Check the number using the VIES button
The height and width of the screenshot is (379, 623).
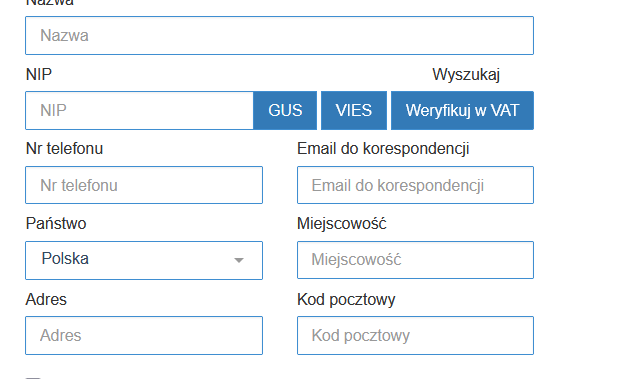coord(354,110)
